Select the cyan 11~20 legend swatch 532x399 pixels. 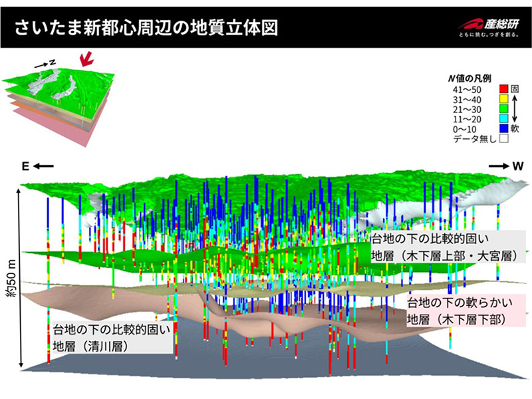pos(503,118)
